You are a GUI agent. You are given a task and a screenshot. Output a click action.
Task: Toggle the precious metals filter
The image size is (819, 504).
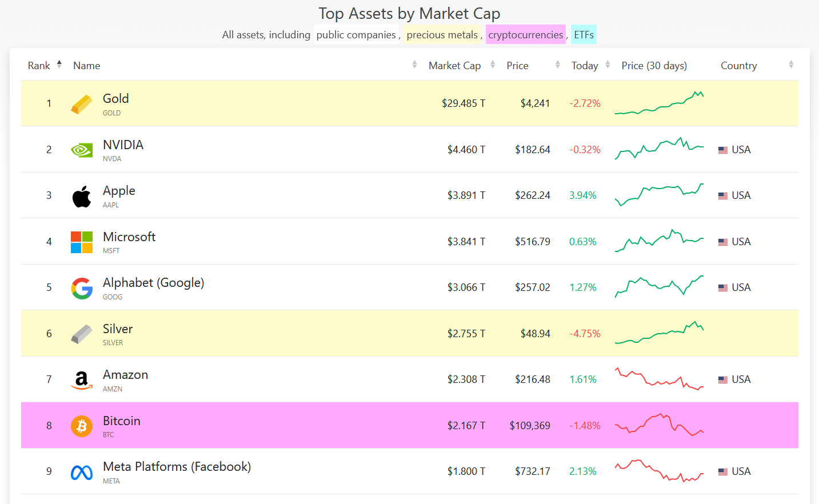click(442, 35)
